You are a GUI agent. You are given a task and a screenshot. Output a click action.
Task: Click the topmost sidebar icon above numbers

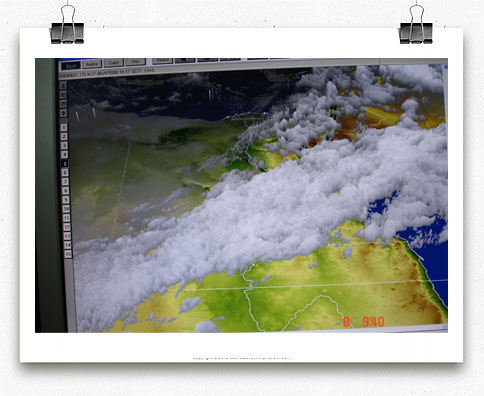(x=63, y=85)
